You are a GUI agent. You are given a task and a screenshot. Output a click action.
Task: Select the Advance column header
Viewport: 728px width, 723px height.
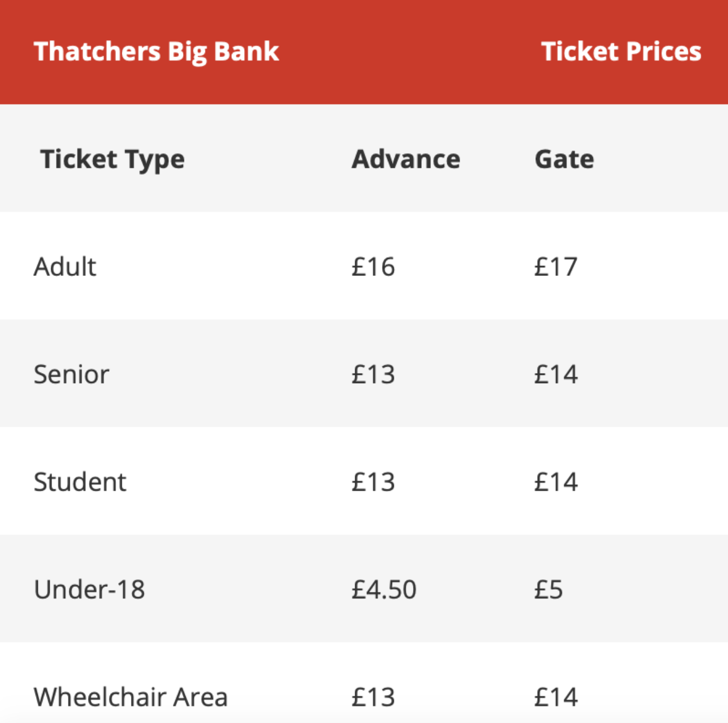click(x=406, y=159)
